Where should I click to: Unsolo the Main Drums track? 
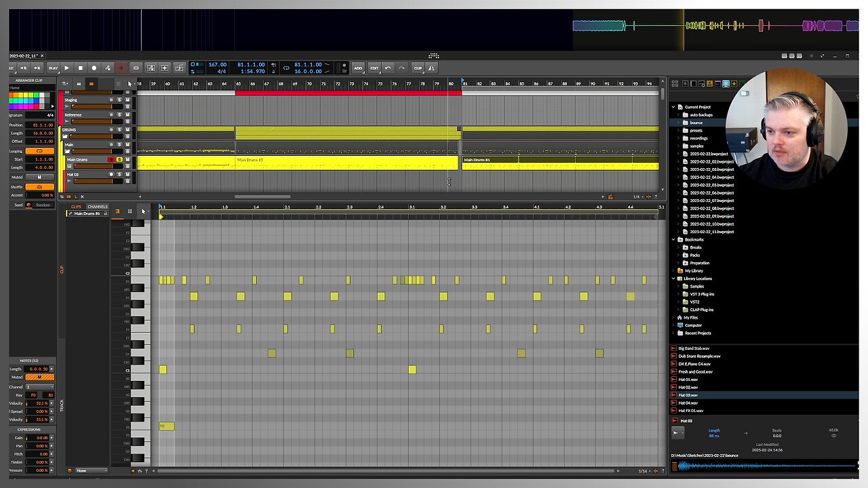click(x=119, y=159)
